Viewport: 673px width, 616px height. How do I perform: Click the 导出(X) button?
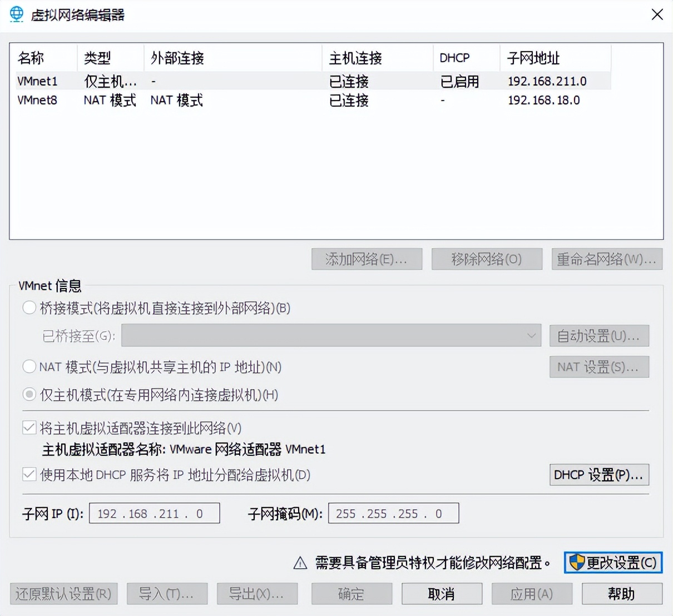(257, 593)
